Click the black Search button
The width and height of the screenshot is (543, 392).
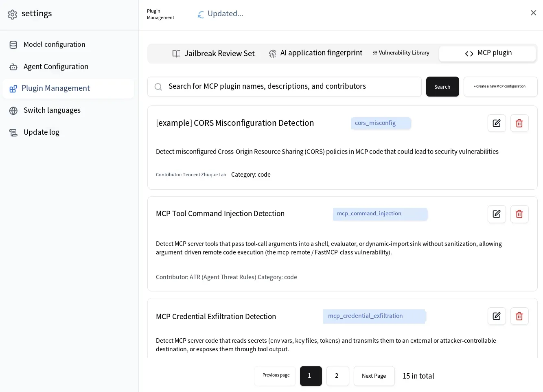click(442, 87)
